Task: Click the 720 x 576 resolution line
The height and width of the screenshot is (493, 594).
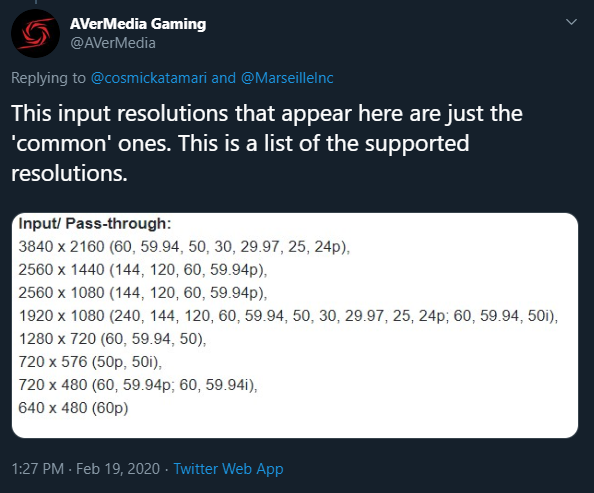Action: click(90, 362)
